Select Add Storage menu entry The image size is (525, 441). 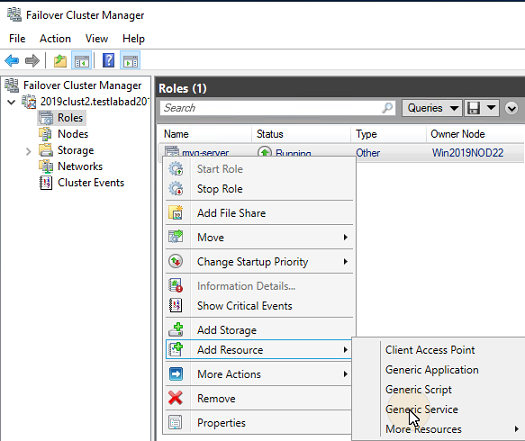(260, 330)
